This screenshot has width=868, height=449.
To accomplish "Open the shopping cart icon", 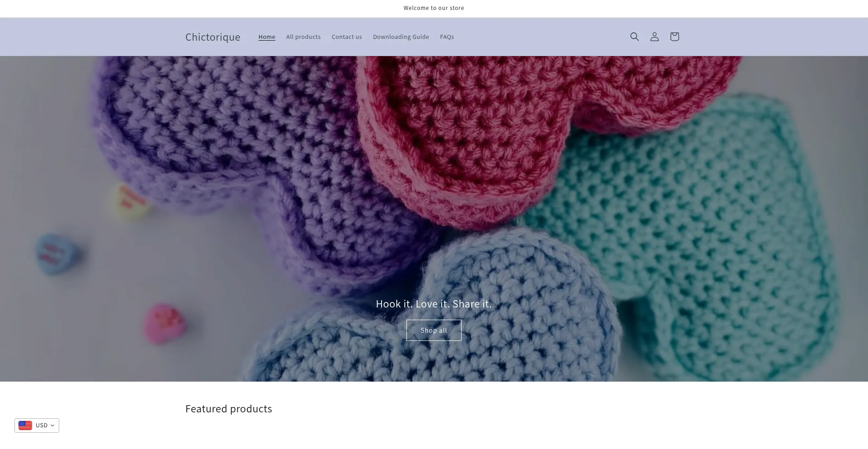I will pyautogui.click(x=674, y=37).
